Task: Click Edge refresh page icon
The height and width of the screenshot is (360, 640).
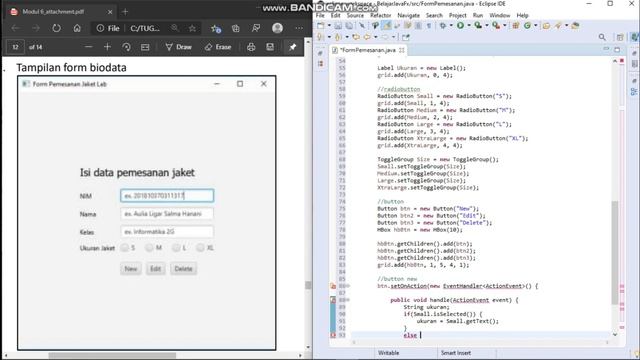Action: pyautogui.click(x=56, y=28)
